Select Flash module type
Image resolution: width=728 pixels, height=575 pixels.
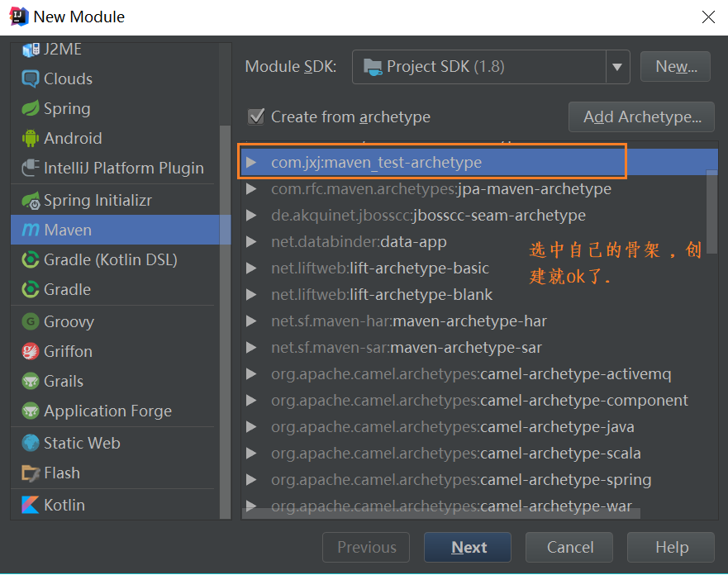coord(115,473)
